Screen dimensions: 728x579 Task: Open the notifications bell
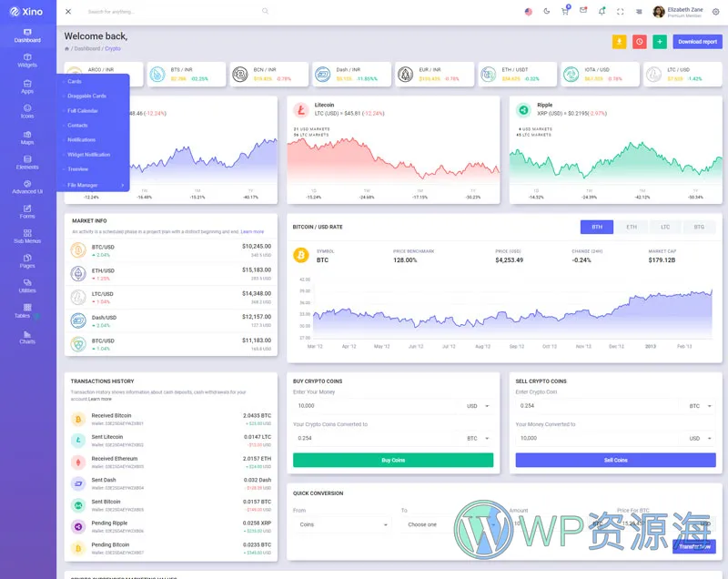coord(602,12)
